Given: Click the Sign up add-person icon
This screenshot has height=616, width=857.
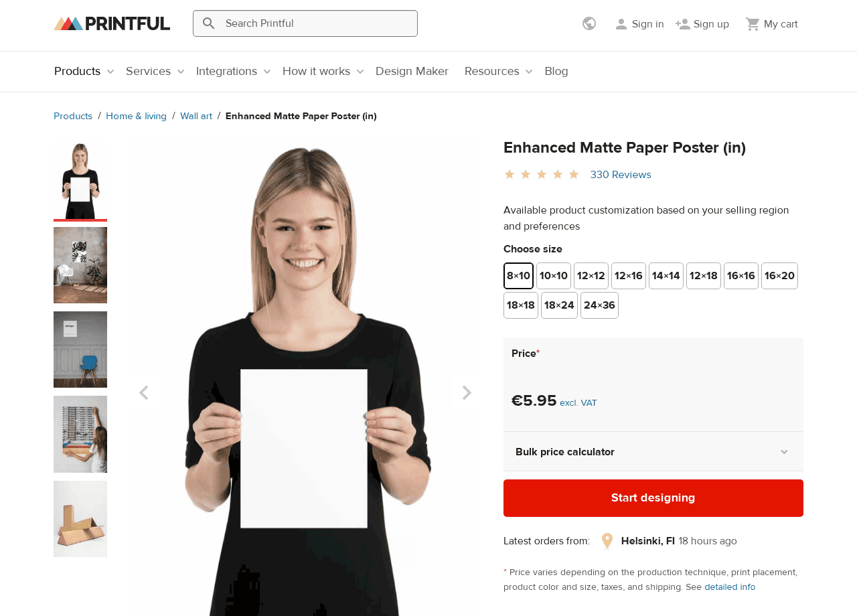Looking at the screenshot, I should [683, 24].
